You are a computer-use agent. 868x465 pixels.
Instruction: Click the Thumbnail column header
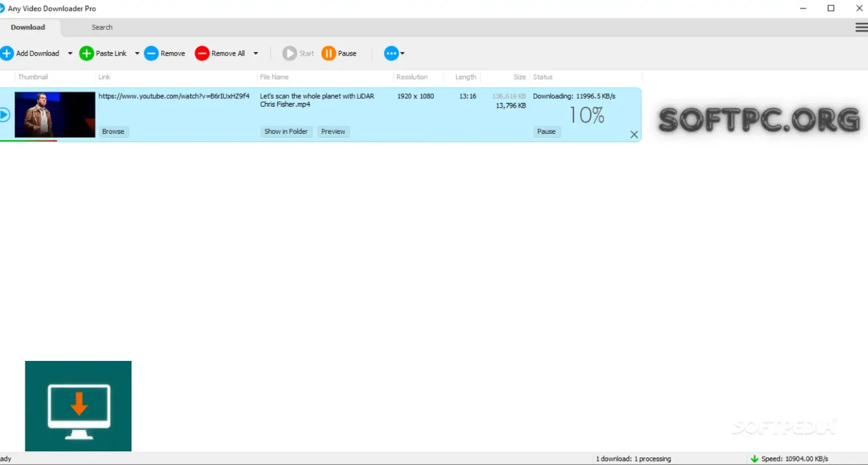tap(33, 77)
